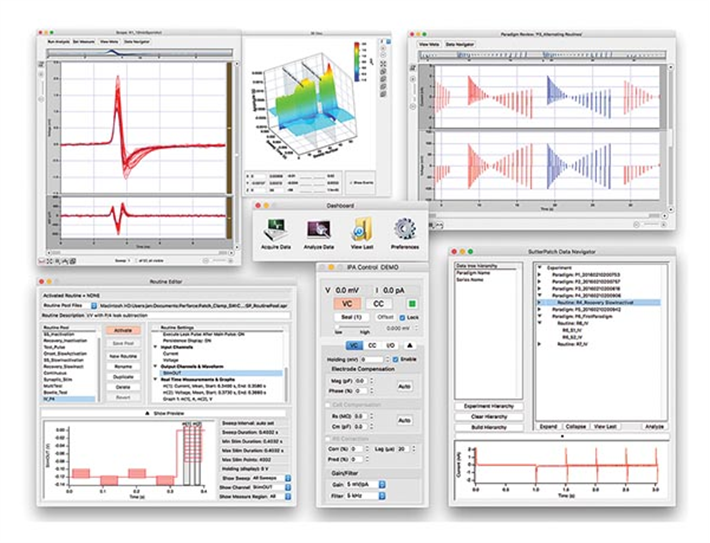Click the top-left axis icon in Scope window
The image size is (710, 543).
[x=41, y=65]
